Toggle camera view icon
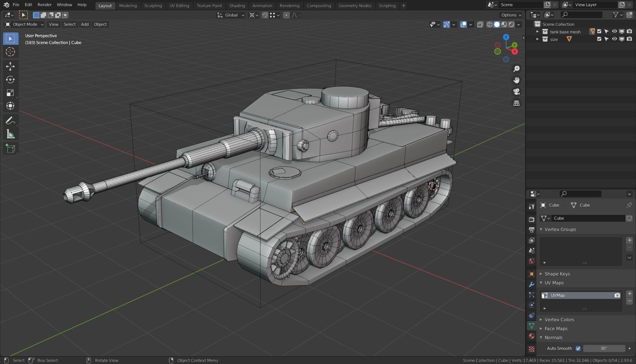The image size is (636, 364). point(516,92)
